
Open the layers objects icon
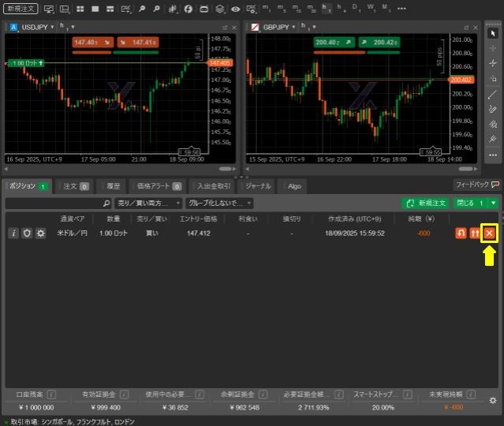[219, 9]
